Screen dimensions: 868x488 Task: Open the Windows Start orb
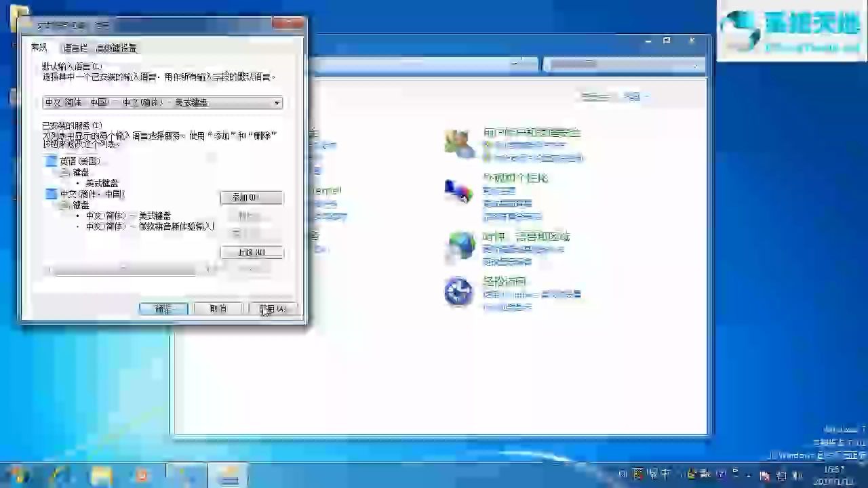pos(18,474)
